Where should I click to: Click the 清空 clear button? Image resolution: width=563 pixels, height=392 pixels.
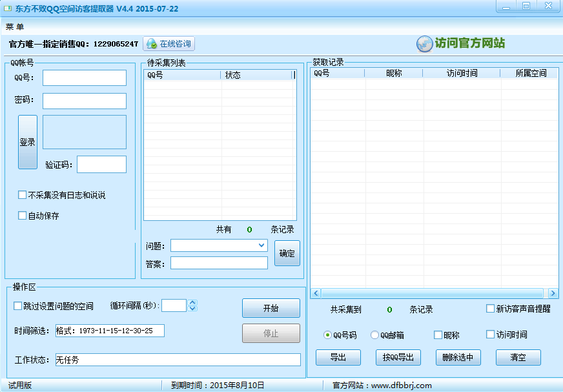click(518, 357)
